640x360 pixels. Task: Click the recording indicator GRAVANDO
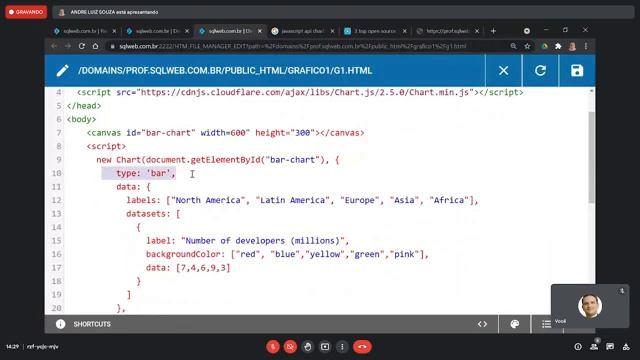click(x=26, y=12)
